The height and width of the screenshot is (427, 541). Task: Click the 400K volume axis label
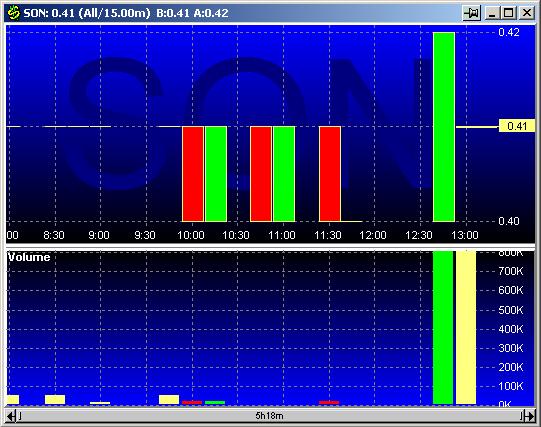[511, 329]
